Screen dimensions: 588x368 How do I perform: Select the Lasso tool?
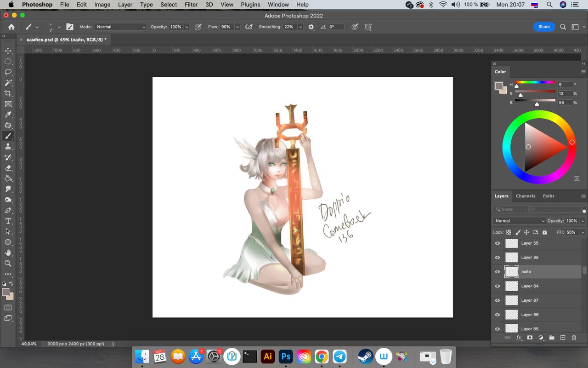(8, 72)
